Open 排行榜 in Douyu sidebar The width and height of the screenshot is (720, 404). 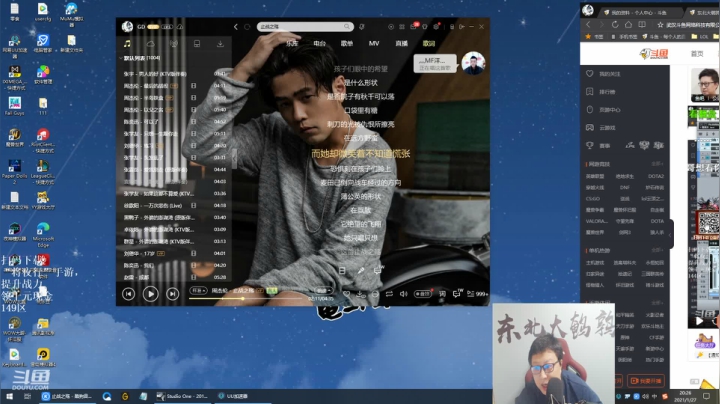point(607,92)
